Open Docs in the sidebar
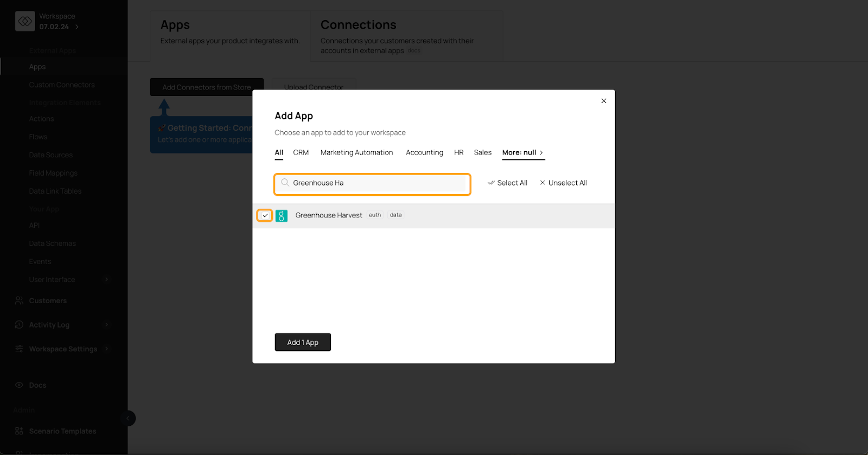 (x=37, y=385)
